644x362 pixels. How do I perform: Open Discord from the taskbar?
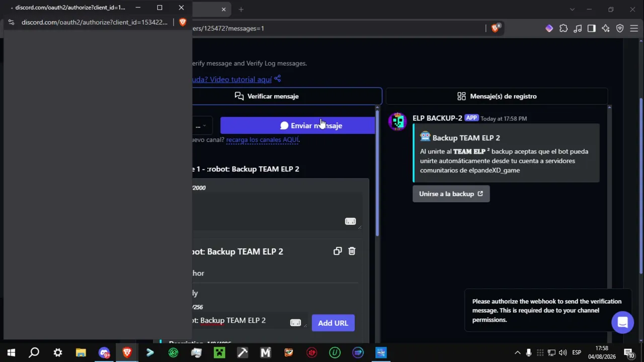(104, 352)
